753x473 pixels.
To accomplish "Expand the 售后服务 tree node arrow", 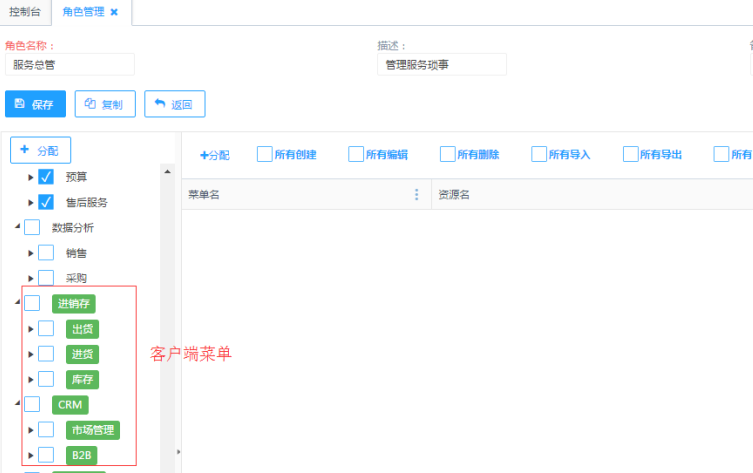I will tap(31, 203).
